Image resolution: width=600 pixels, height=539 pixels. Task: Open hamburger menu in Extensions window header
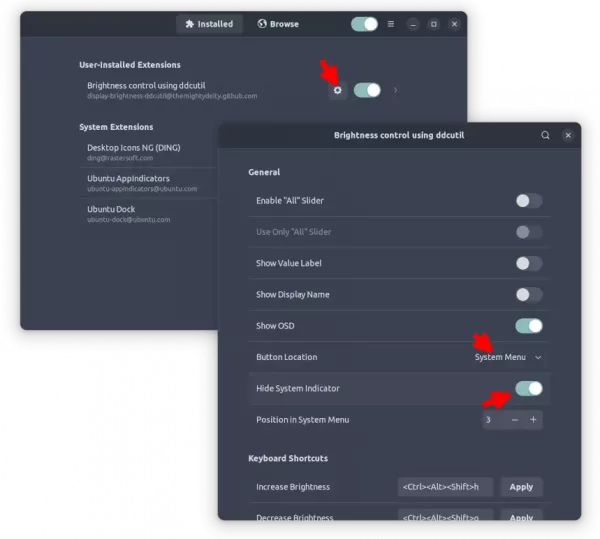coord(391,24)
